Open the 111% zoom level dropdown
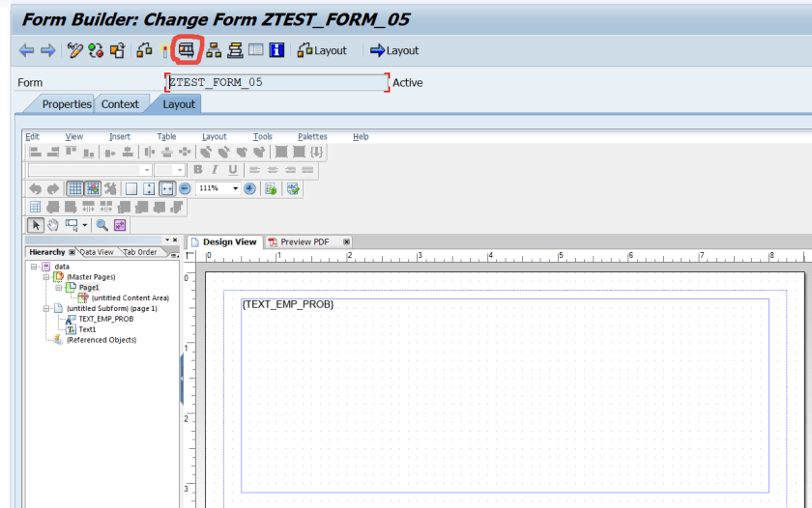The height and width of the screenshot is (508, 812). (235, 188)
